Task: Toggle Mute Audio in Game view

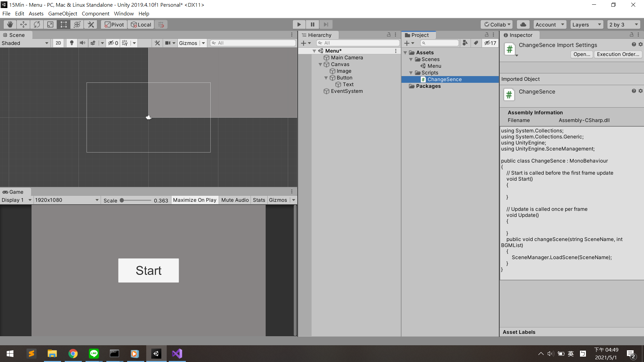Action: [x=235, y=200]
